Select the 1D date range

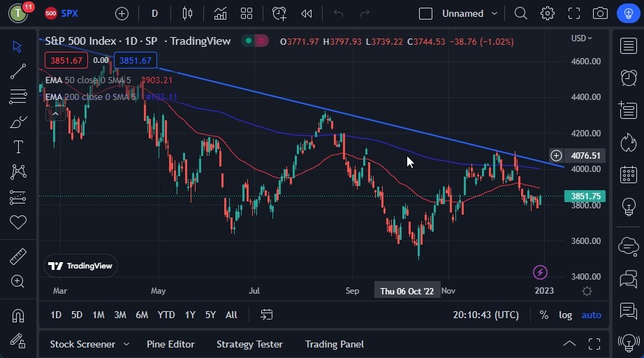coord(56,315)
